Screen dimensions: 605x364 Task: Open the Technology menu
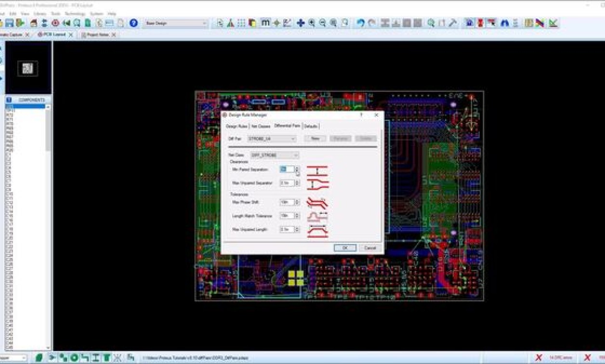tap(74, 13)
